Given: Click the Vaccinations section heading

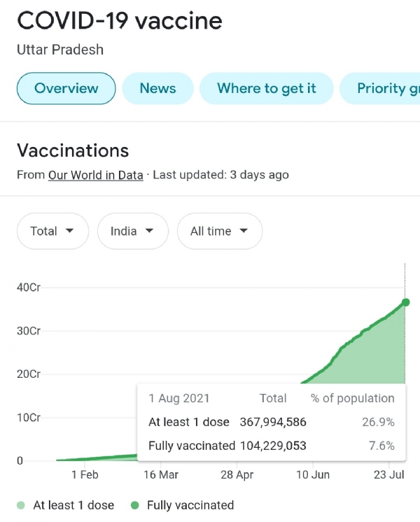Looking at the screenshot, I should pyautogui.click(x=73, y=150).
